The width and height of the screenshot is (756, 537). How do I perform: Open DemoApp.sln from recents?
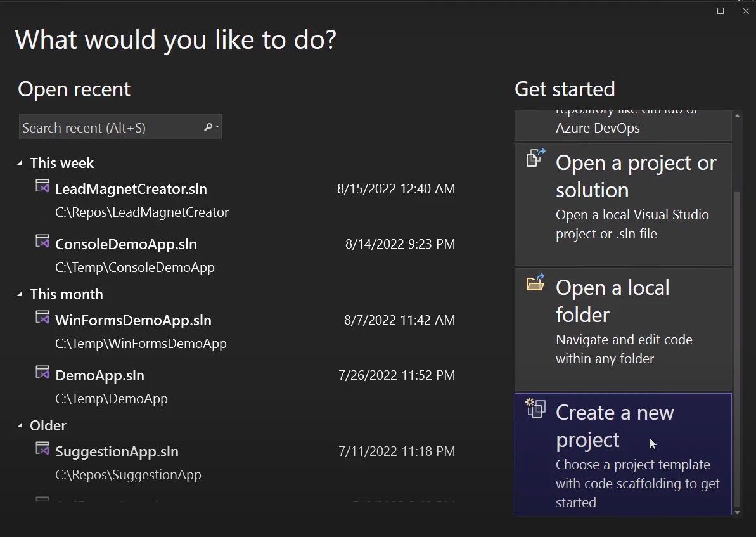99,375
